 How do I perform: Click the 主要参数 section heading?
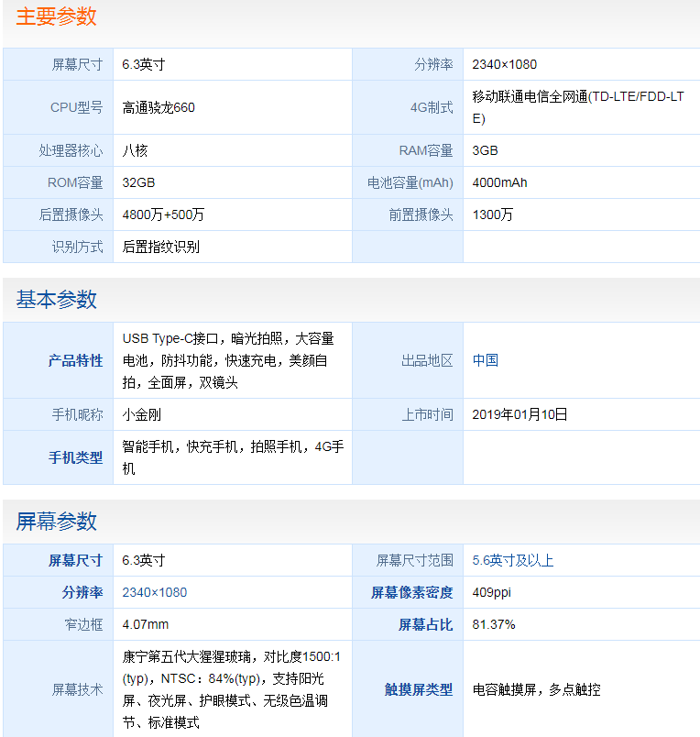(56, 16)
